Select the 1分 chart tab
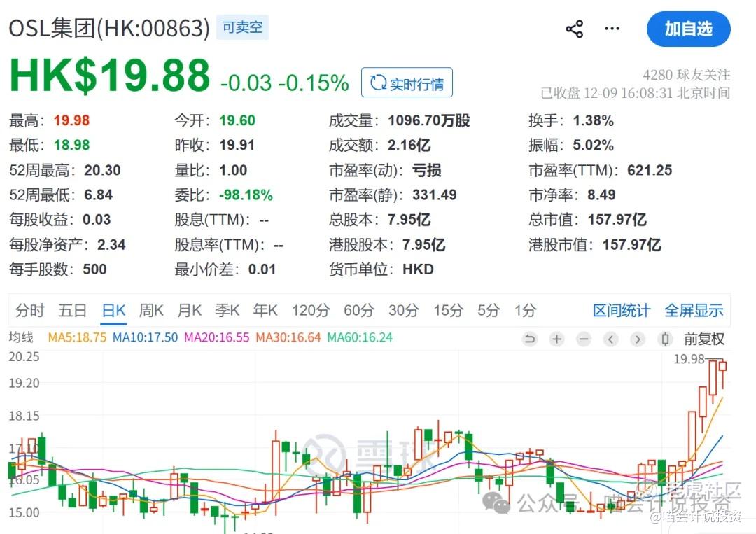The width and height of the screenshot is (756, 534). (526, 310)
